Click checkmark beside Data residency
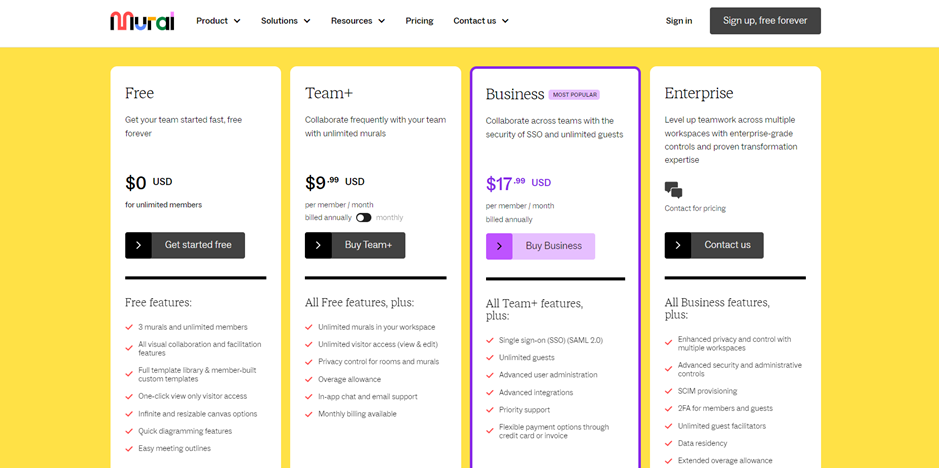This screenshot has height=468, width=939. pos(668,443)
